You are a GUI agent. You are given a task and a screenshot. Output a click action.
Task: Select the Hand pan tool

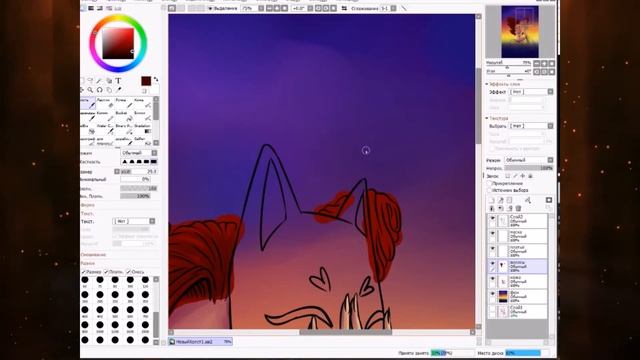coord(109,89)
